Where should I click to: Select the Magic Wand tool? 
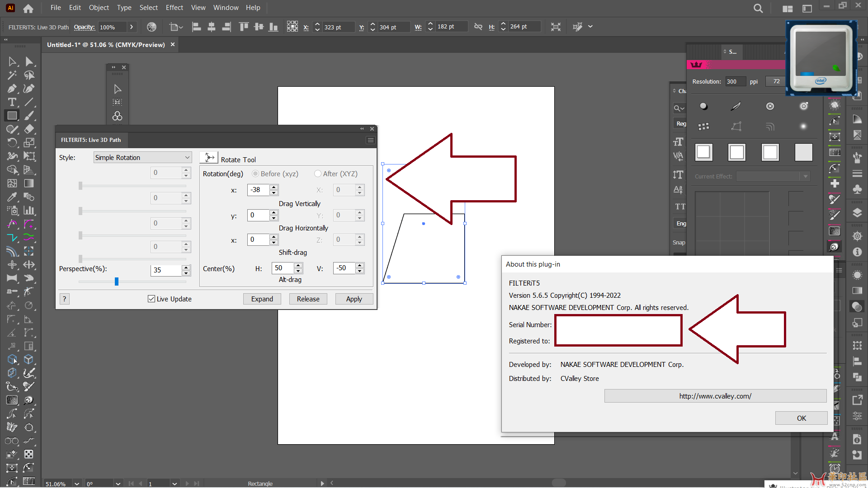[x=12, y=75]
